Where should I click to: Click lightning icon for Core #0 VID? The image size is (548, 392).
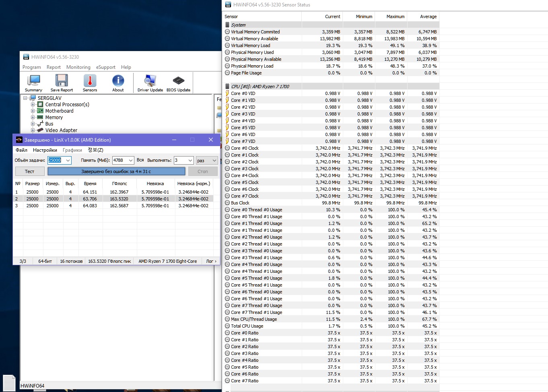[x=227, y=93]
